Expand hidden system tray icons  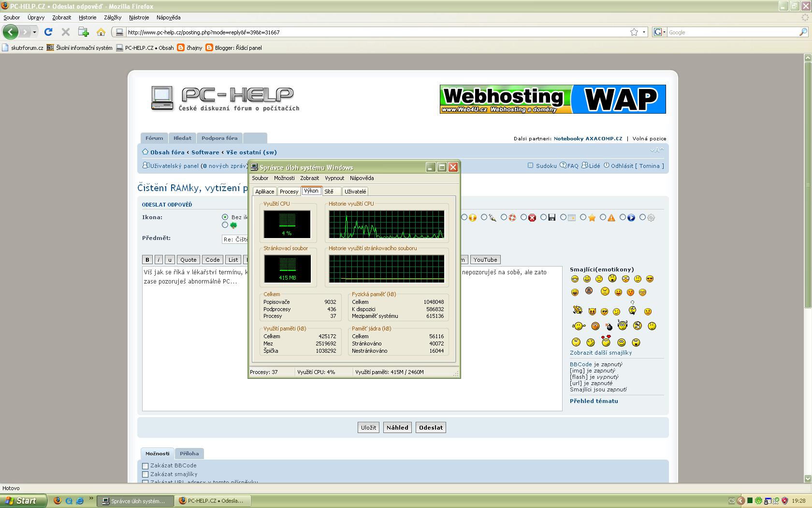click(741, 501)
